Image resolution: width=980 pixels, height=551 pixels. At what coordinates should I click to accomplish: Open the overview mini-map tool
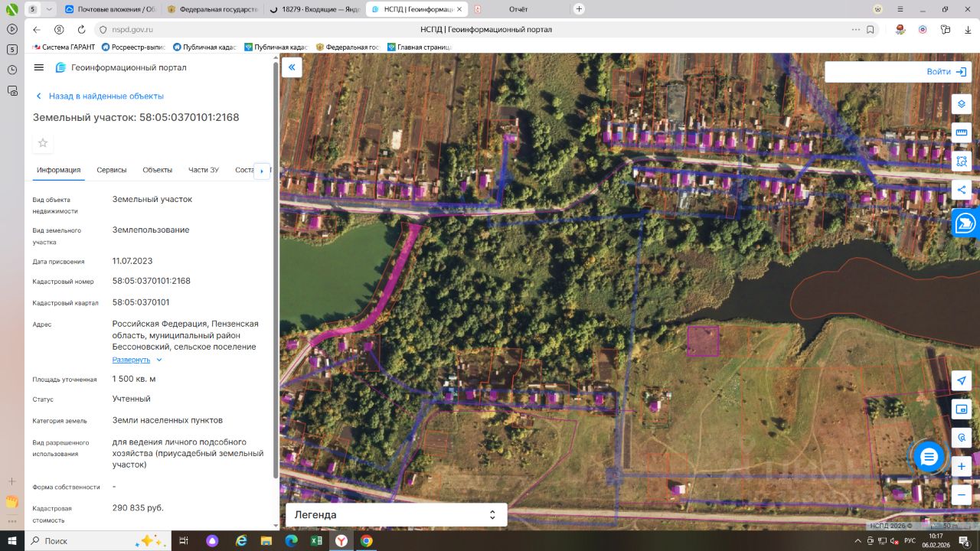point(962,409)
